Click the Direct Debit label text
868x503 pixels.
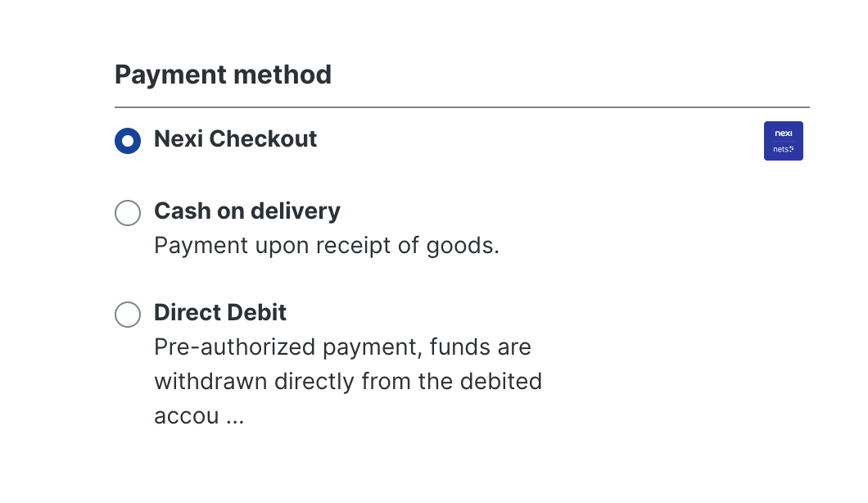pos(220,313)
